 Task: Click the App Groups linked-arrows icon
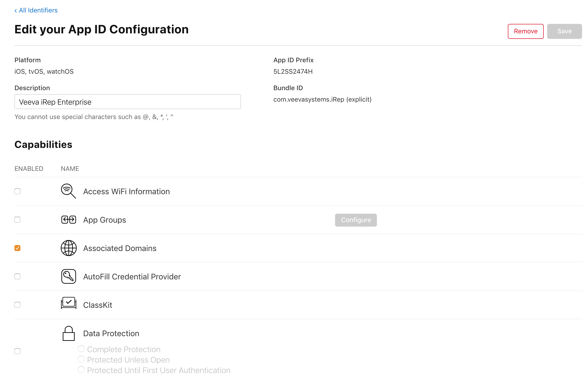68,220
